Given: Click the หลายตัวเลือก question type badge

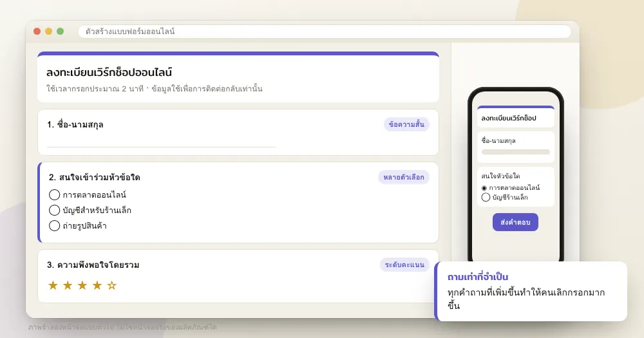Looking at the screenshot, I should pyautogui.click(x=403, y=178).
